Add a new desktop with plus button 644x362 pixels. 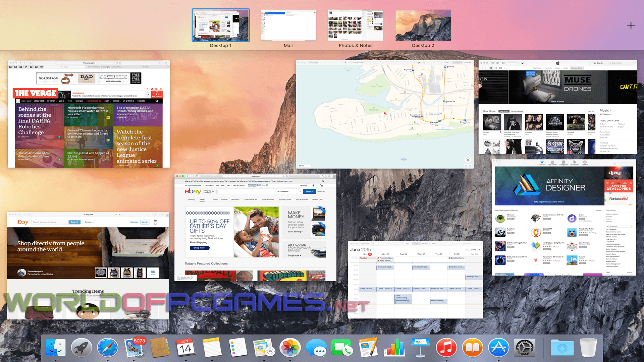[x=631, y=25]
